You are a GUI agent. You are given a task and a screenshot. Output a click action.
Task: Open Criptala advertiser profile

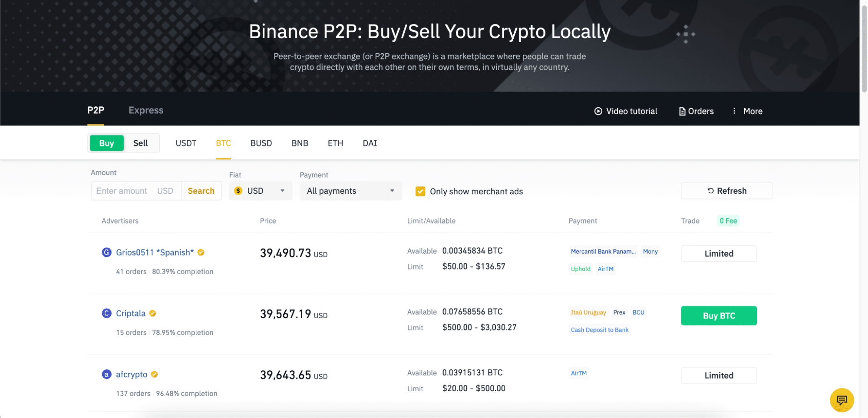130,313
